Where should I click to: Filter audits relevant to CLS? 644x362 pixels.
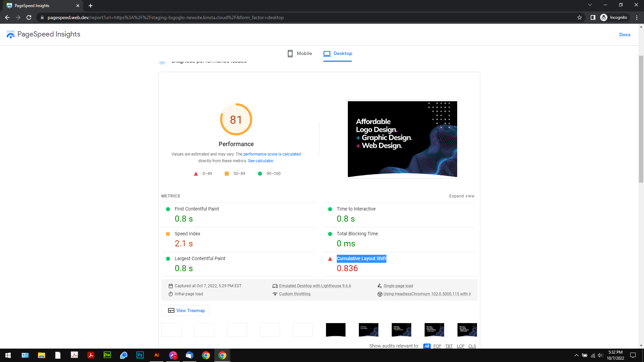[x=472, y=346]
